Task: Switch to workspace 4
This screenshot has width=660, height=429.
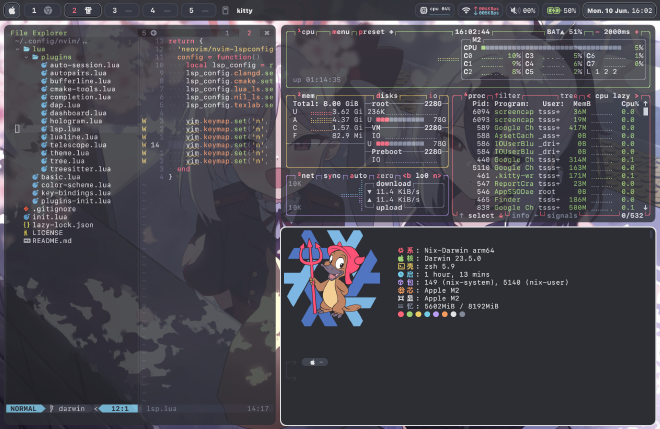Action: click(160, 11)
